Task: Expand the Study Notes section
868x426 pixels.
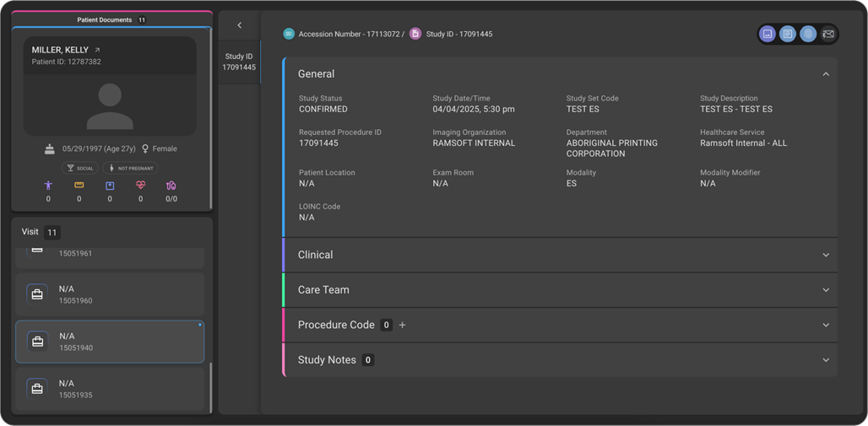Action: pos(826,360)
